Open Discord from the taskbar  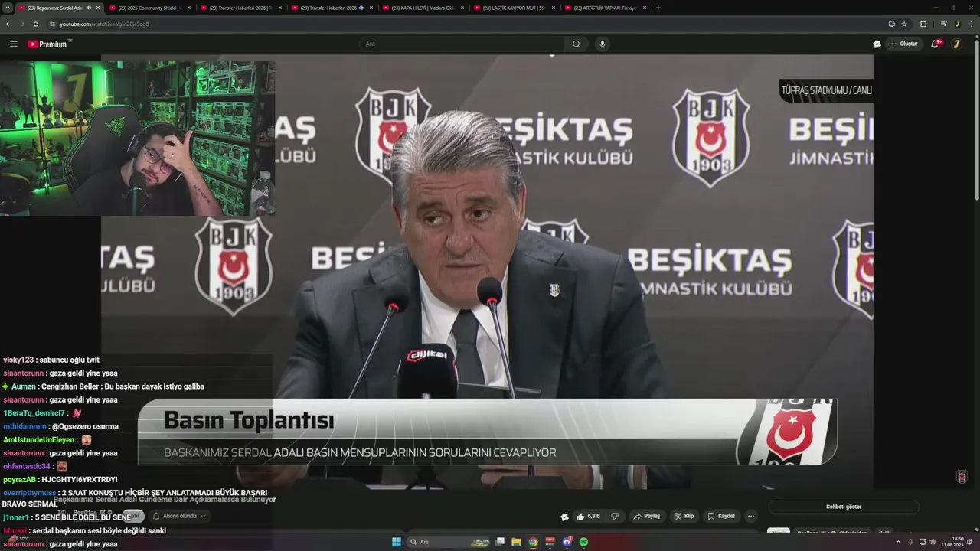click(x=567, y=542)
